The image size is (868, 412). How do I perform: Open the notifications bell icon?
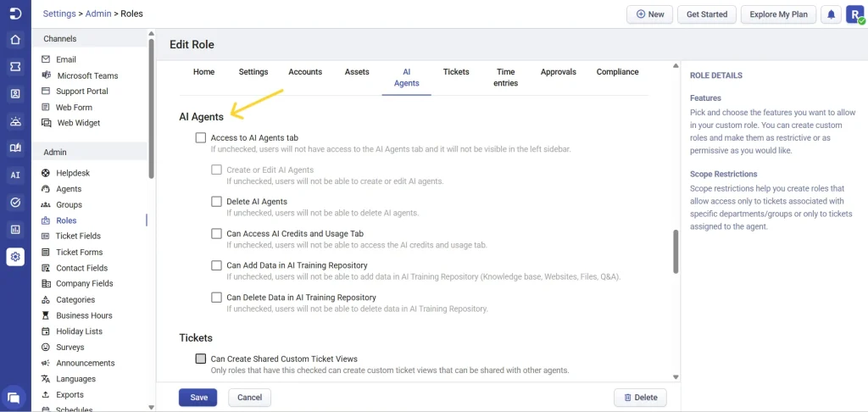point(831,14)
